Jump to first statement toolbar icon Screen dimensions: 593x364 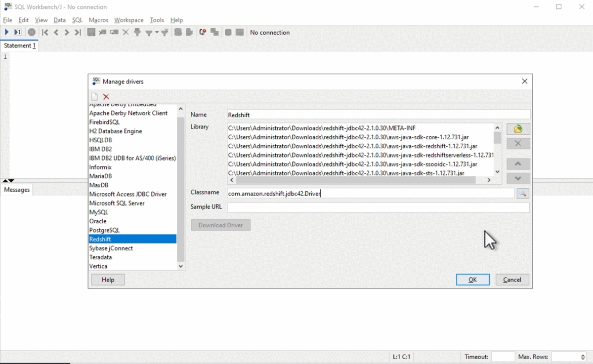point(45,32)
